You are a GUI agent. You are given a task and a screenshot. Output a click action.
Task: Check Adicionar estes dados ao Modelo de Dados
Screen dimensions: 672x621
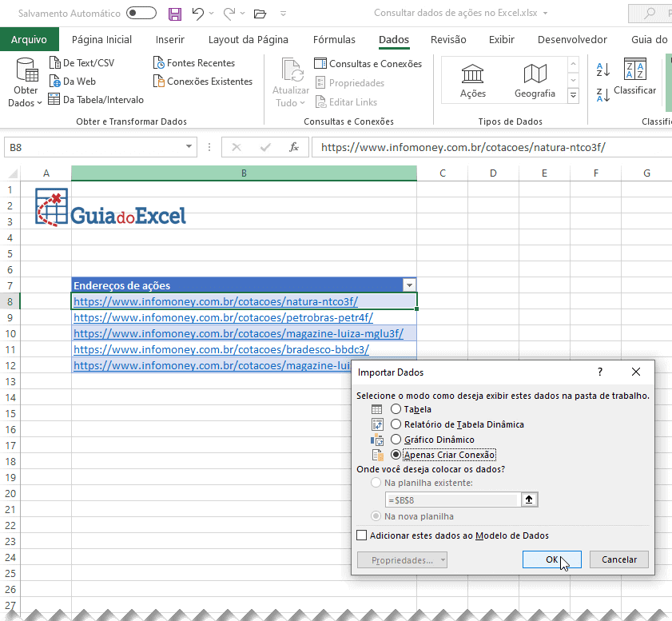click(x=362, y=535)
